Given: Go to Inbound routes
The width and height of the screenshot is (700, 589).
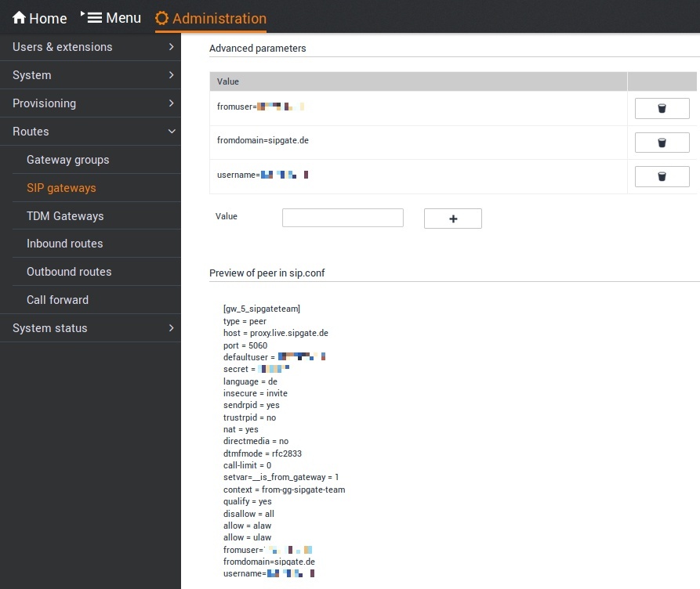Looking at the screenshot, I should [x=65, y=244].
